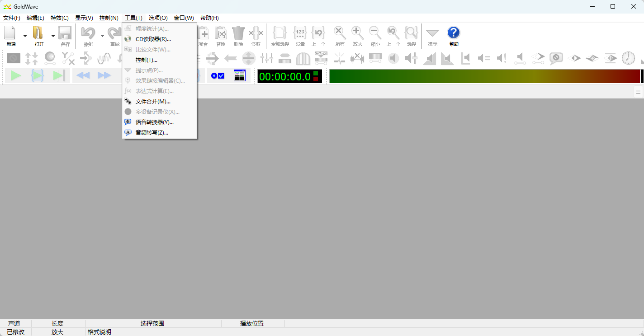Expand dropdown arrow beside 新建

(x=25, y=36)
